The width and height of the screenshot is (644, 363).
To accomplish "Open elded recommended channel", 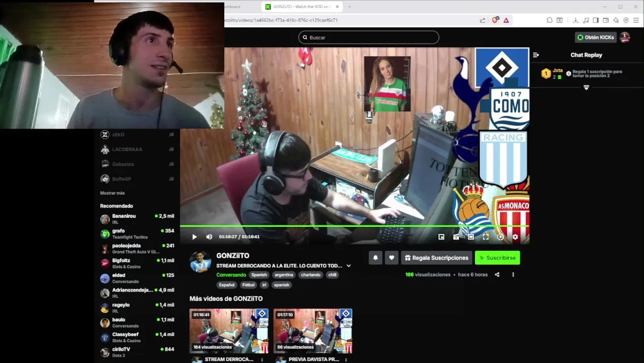I will tap(137, 278).
